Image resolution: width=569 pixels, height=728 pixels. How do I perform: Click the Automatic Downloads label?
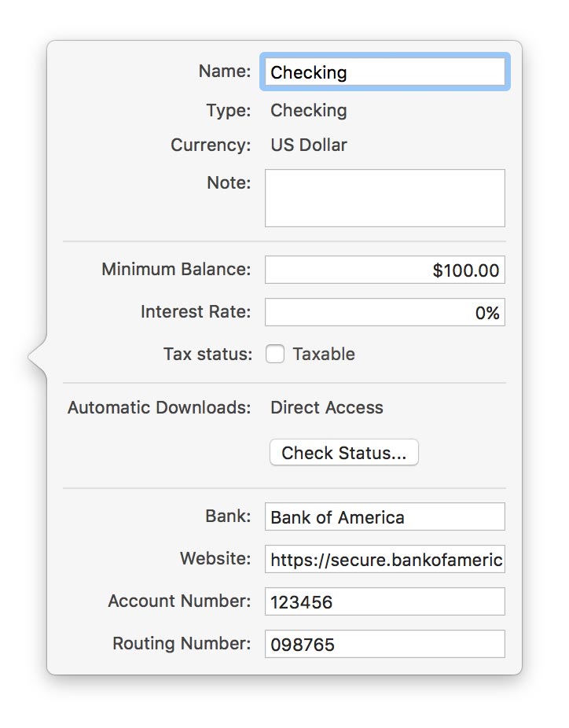pyautogui.click(x=159, y=408)
